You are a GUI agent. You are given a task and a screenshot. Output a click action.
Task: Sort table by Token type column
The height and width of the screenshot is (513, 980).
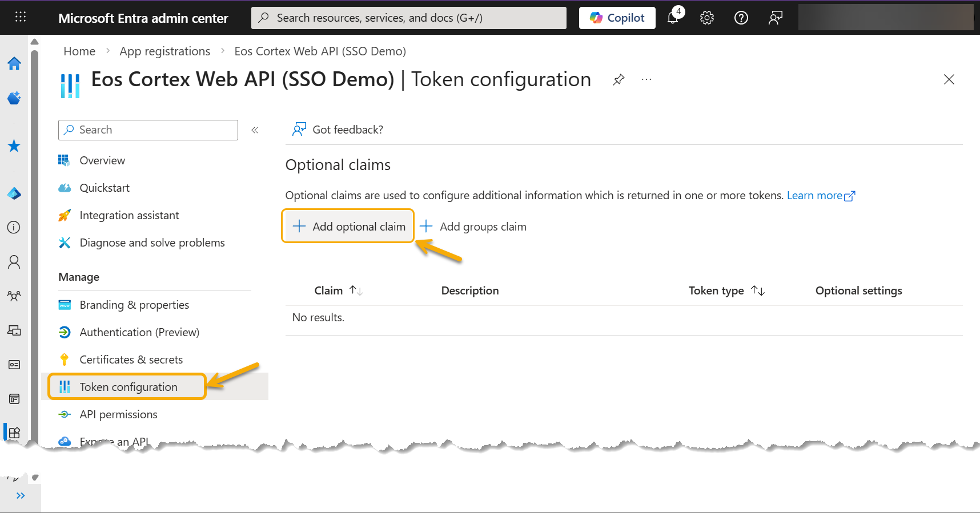pos(726,290)
